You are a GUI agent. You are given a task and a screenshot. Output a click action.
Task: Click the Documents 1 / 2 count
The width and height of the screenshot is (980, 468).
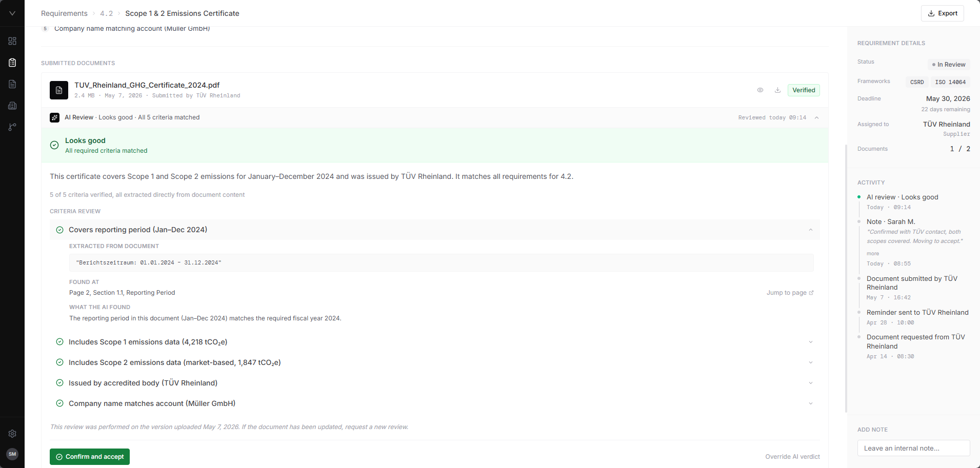960,149
